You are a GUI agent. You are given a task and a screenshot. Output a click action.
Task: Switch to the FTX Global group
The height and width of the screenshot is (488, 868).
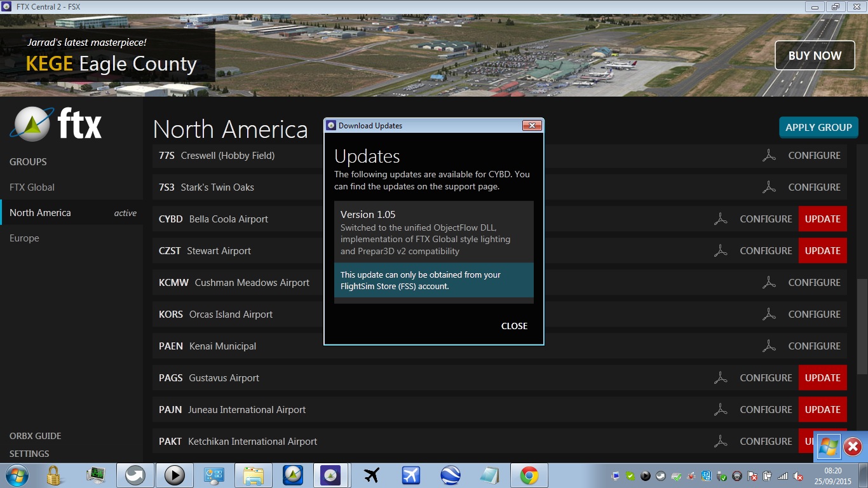(x=32, y=187)
